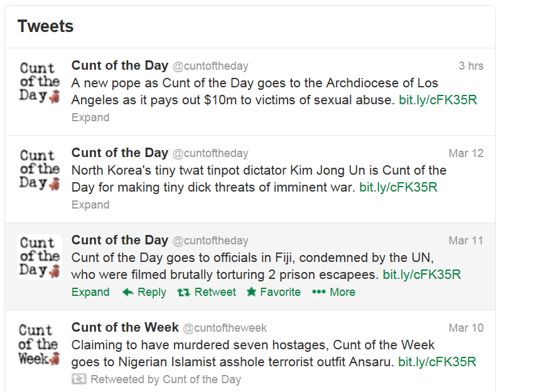Click the 3 hrs timestamp

click(x=471, y=66)
